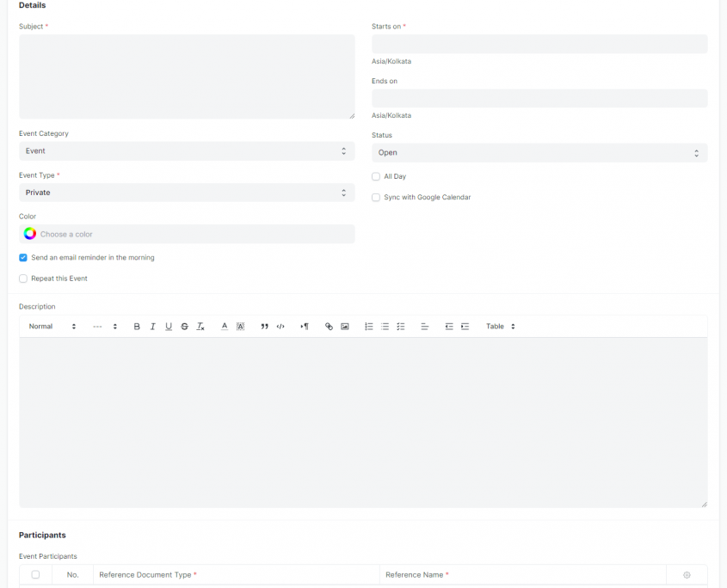Screen dimensions: 727x588
Task: Enable Sync with Google Calendar
Action: point(376,197)
